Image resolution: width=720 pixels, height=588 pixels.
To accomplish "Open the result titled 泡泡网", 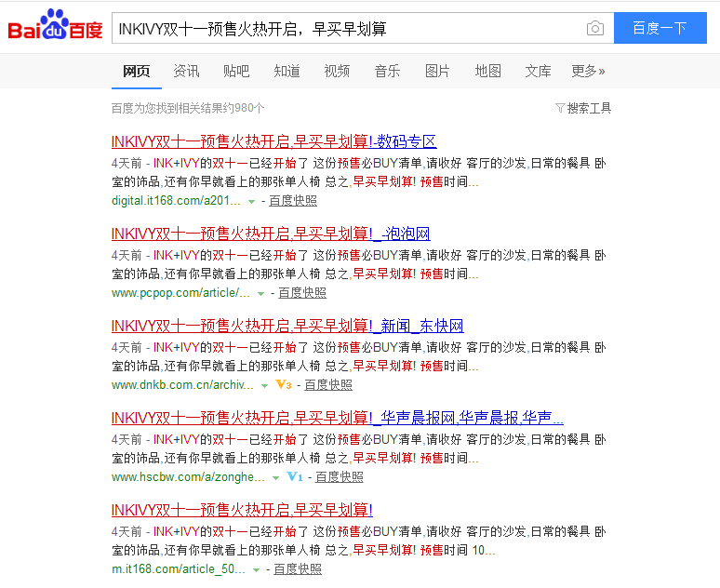I will click(271, 234).
